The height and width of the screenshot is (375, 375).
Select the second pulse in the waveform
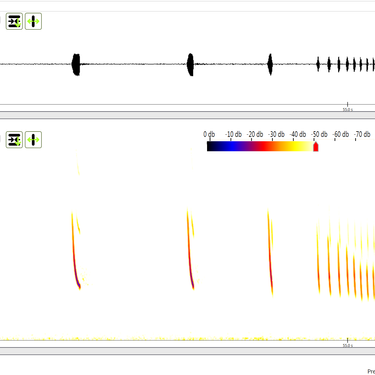[190, 64]
